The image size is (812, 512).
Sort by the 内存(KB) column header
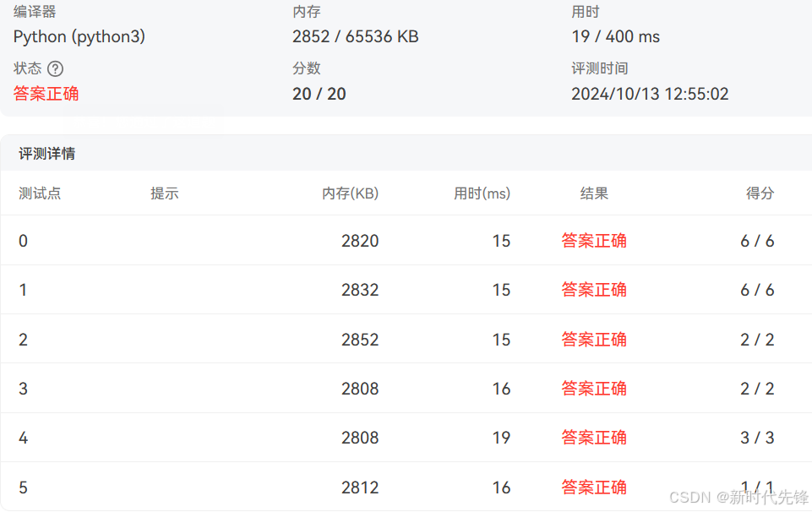[x=350, y=193]
